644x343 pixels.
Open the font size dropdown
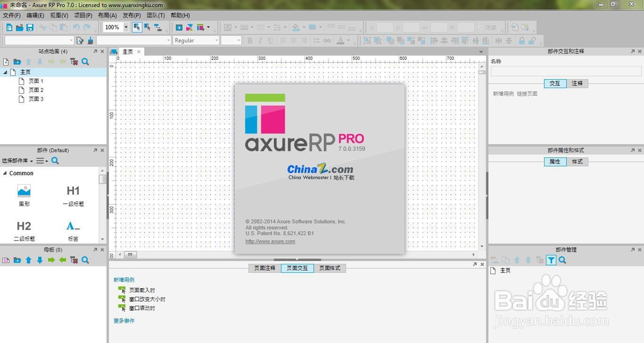pyautogui.click(x=231, y=40)
